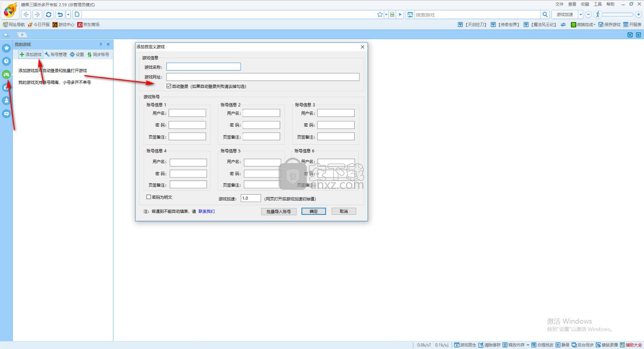Pin the 我的游戏 panel
The width and height of the screenshot is (644, 349).
pyautogui.click(x=101, y=44)
